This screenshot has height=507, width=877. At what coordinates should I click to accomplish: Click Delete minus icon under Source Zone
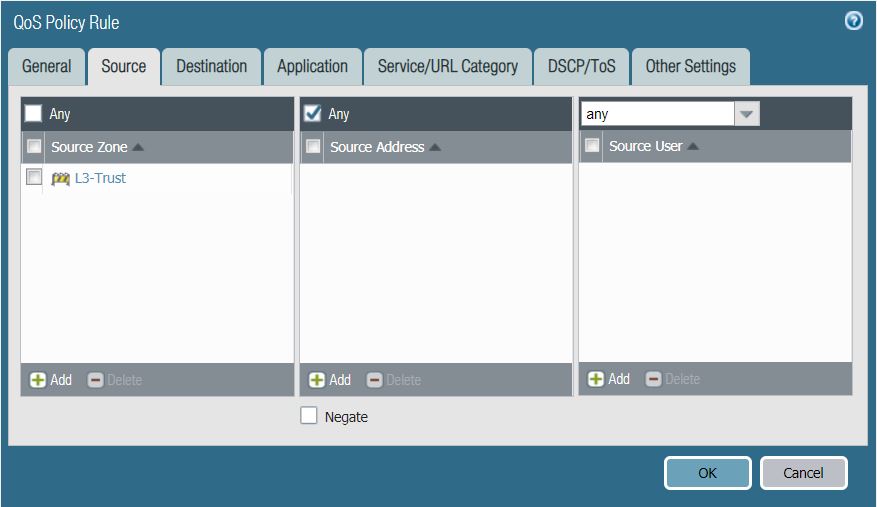coord(96,380)
